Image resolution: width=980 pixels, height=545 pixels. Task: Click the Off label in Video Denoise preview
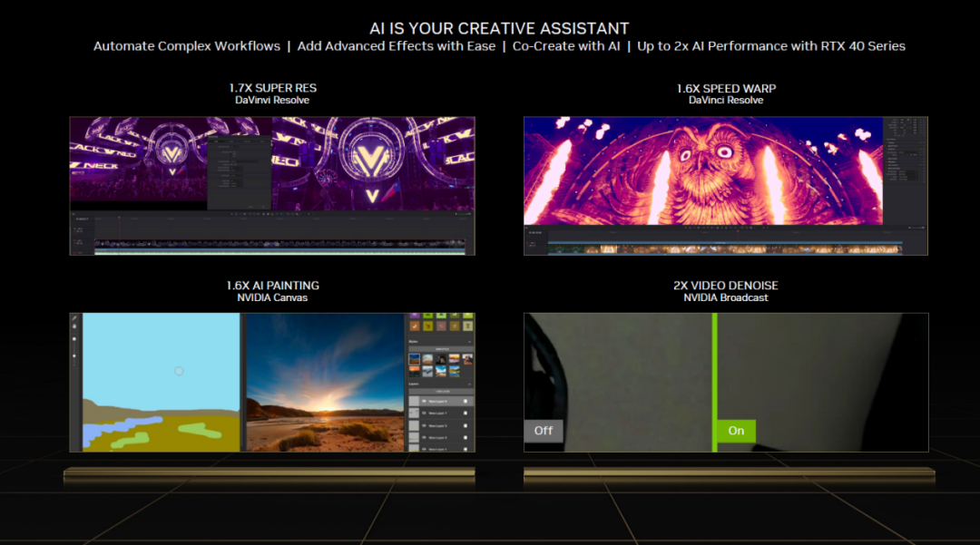point(544,430)
